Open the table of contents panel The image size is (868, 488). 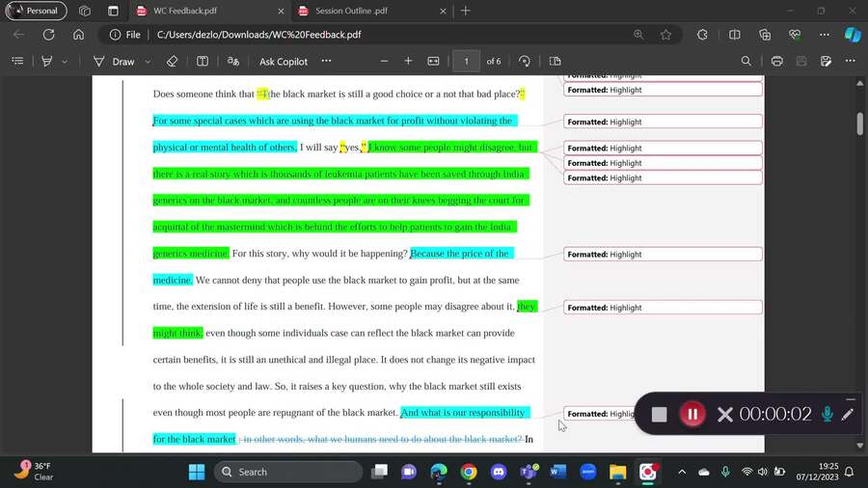pos(17,61)
